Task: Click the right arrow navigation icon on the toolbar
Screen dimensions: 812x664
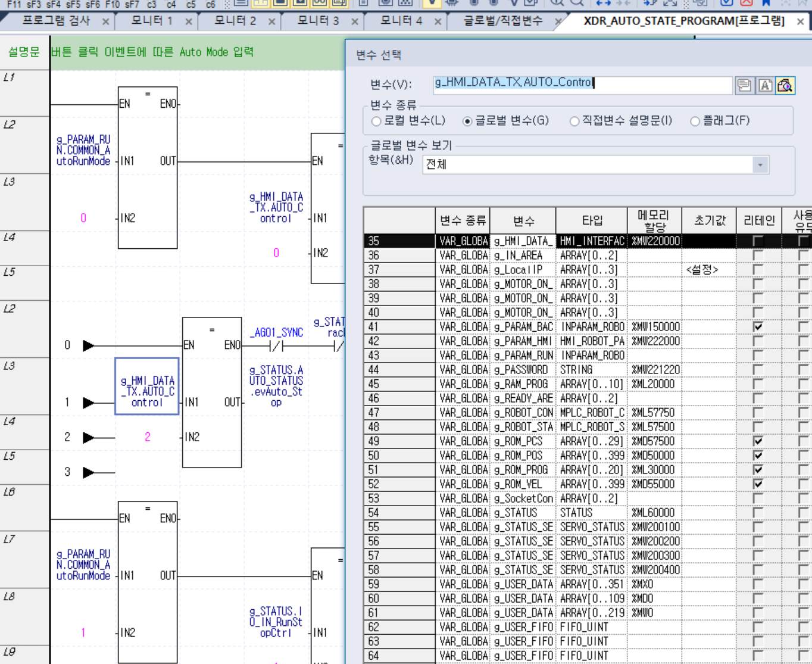Action: point(608,4)
